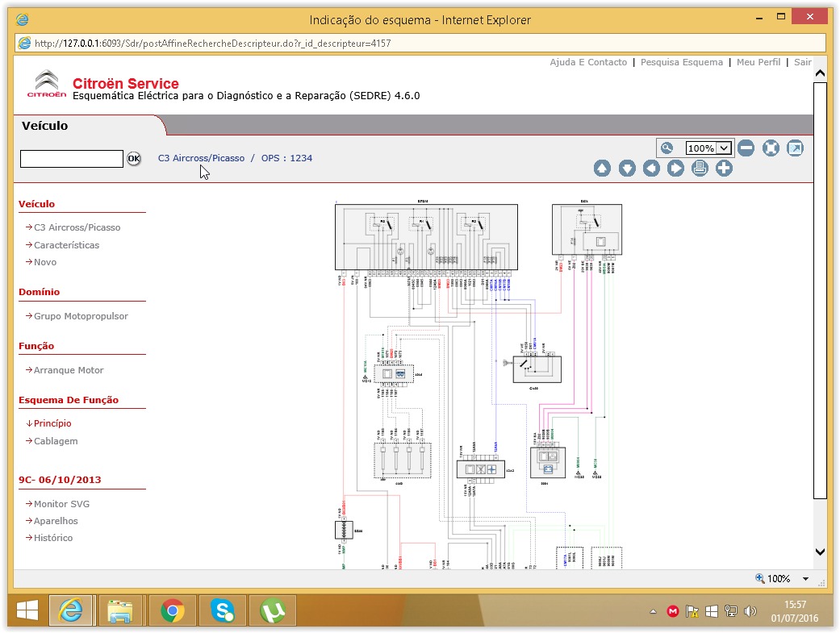
Task: Click the Windows Start button
Action: 27,610
